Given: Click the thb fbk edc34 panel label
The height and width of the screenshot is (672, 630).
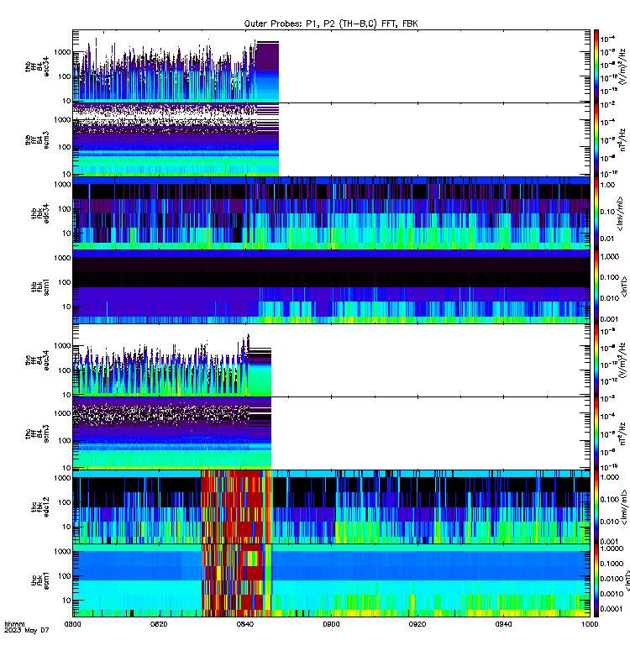Looking at the screenshot, I should 40,213.
